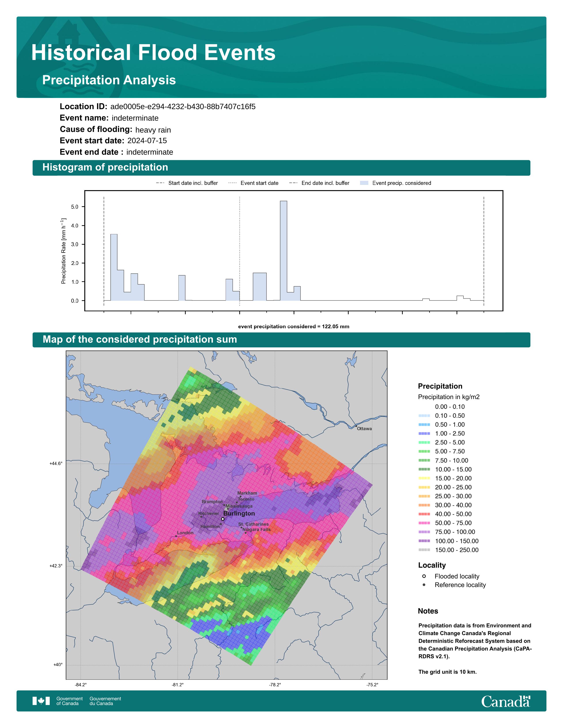Click the 5.00 - 7.50 legend color swatch

(424, 451)
